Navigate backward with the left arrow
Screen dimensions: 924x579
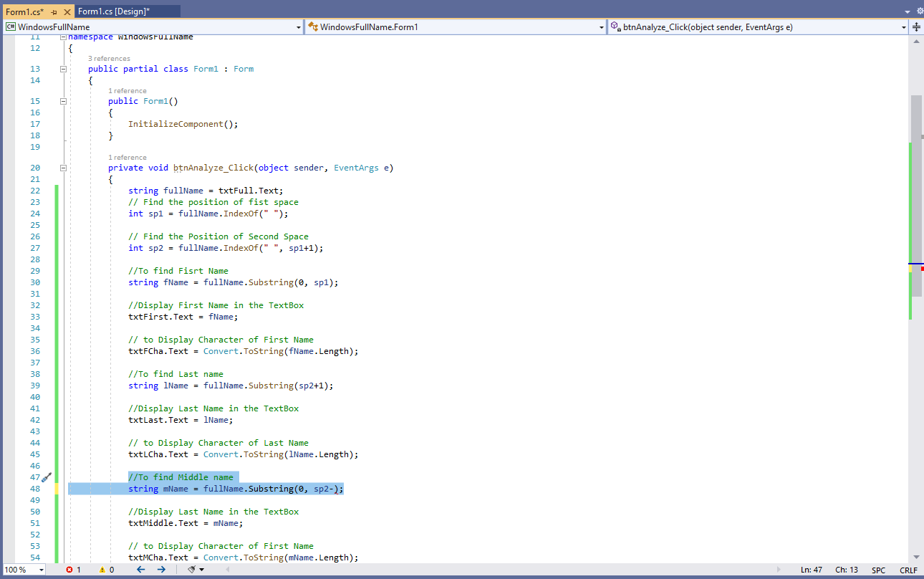point(141,570)
